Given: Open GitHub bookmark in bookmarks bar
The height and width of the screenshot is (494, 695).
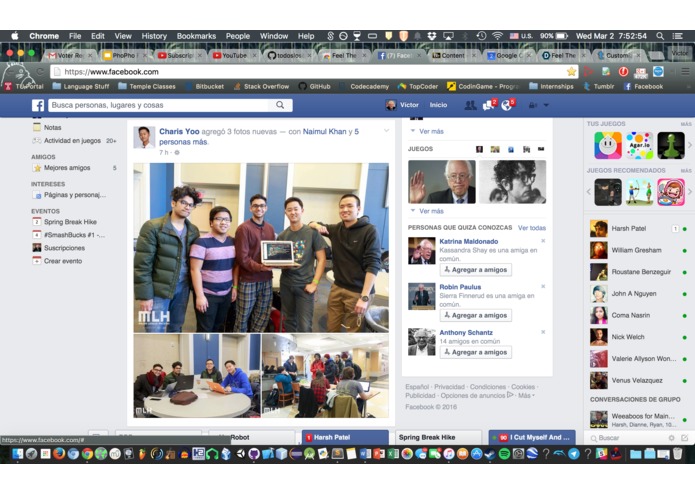Looking at the screenshot, I should pos(315,86).
